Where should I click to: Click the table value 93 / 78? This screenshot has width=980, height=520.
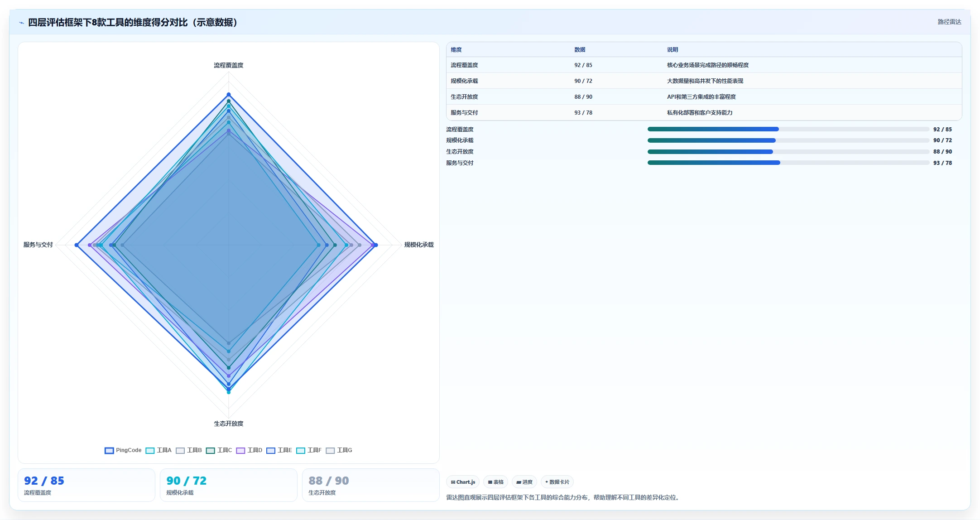[x=583, y=113]
